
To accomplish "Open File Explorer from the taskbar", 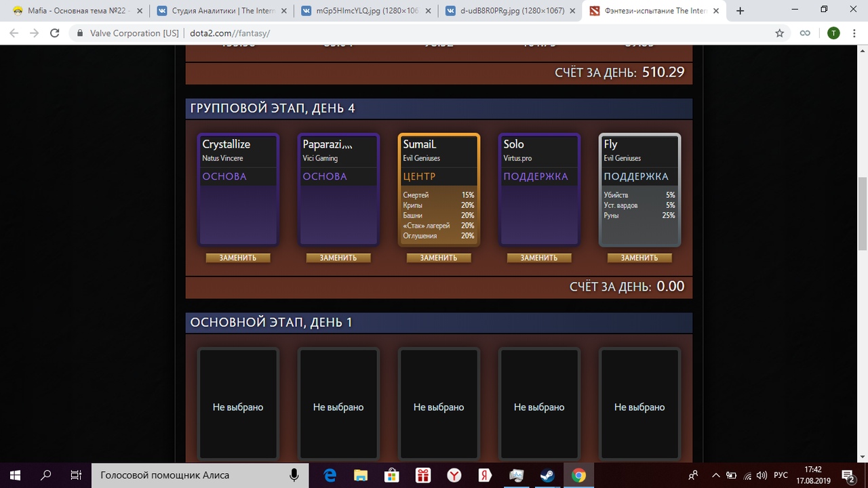I will coord(361,475).
